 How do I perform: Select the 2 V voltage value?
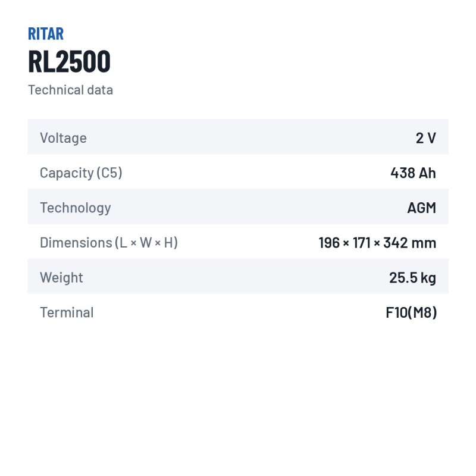pos(426,138)
